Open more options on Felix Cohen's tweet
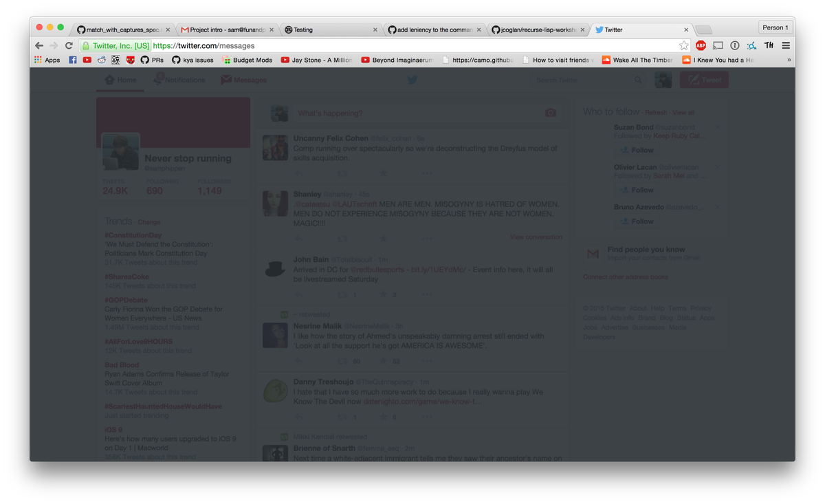Viewport: 825px width, 504px height. click(x=427, y=173)
